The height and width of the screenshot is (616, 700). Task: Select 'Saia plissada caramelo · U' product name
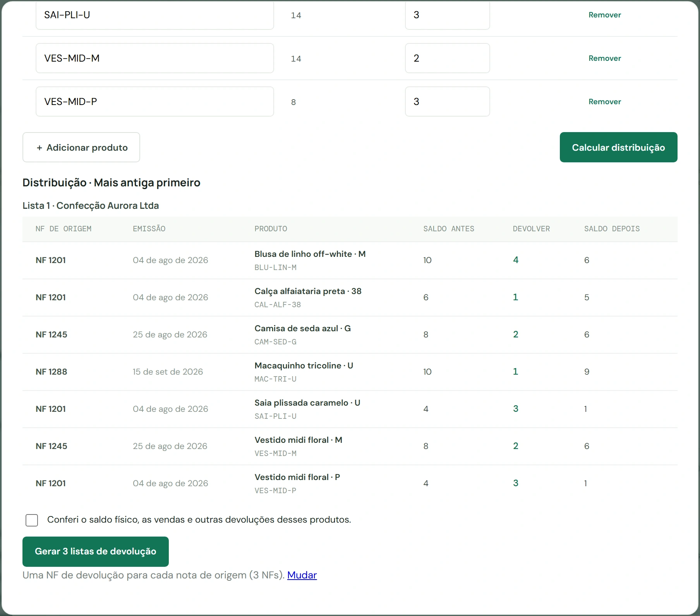[x=307, y=403]
